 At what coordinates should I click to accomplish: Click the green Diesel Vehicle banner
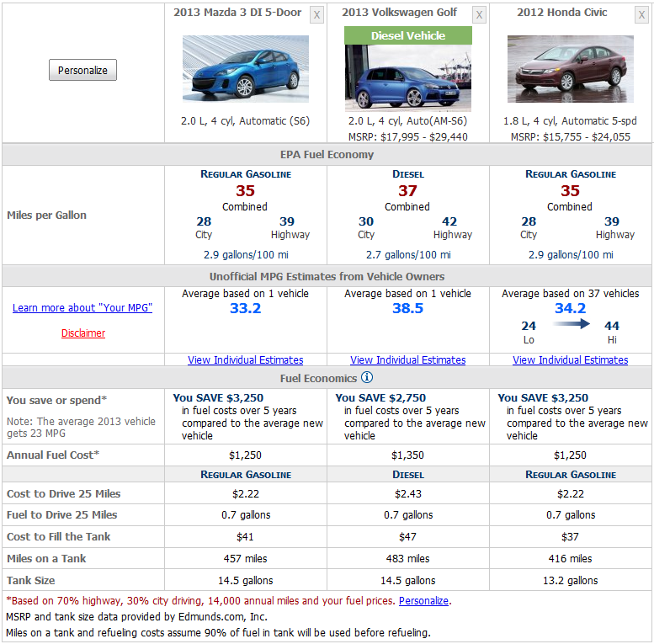(408, 35)
